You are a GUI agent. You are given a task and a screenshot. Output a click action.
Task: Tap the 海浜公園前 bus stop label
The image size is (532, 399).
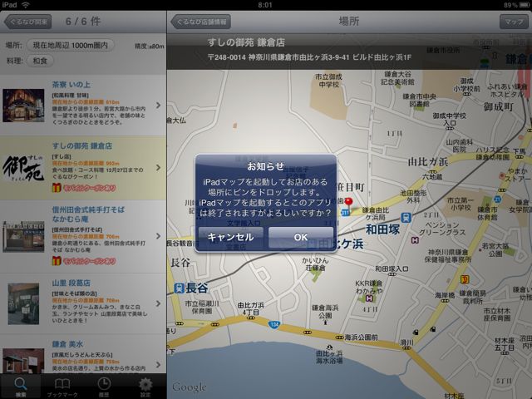coord(362,337)
